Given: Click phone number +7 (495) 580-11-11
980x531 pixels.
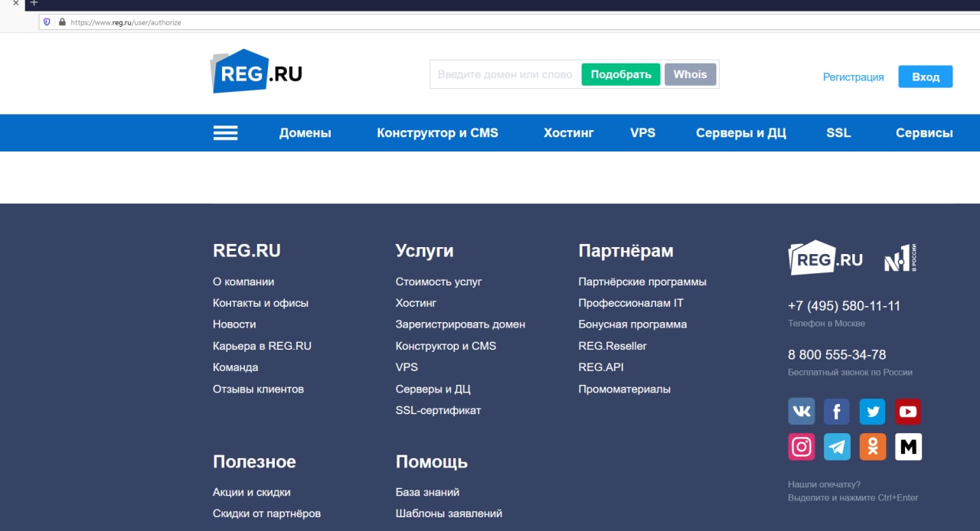Looking at the screenshot, I should (844, 306).
